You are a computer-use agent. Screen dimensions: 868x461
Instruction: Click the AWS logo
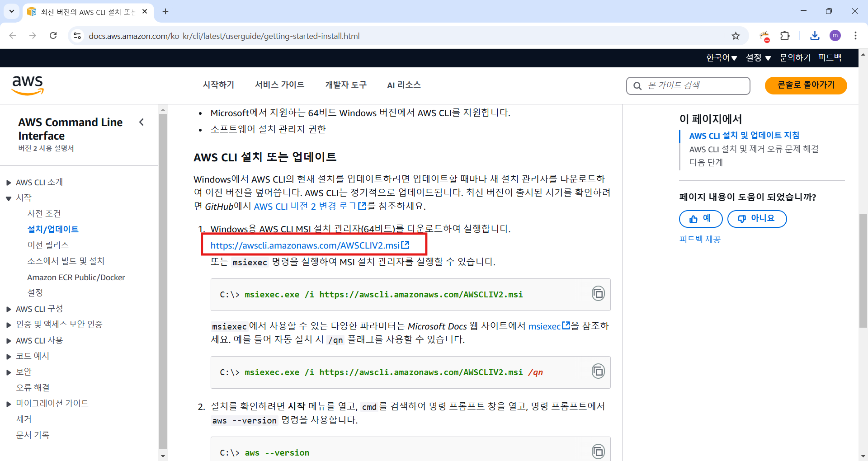pos(28,85)
